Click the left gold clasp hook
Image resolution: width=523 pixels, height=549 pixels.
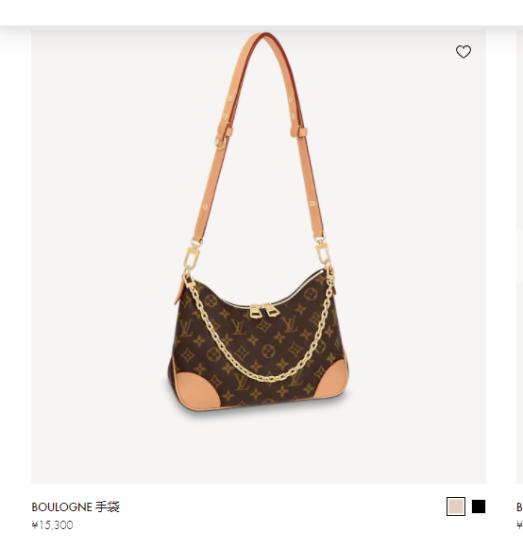tap(192, 255)
